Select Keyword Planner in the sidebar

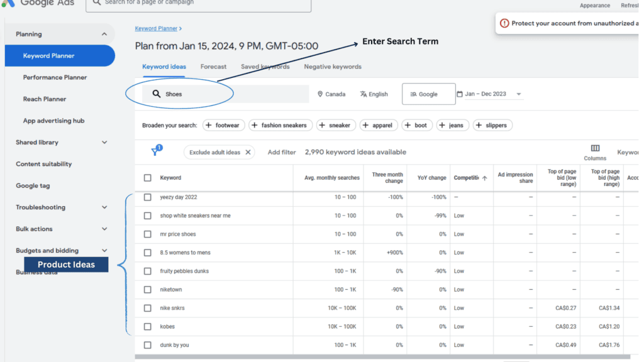click(x=60, y=56)
